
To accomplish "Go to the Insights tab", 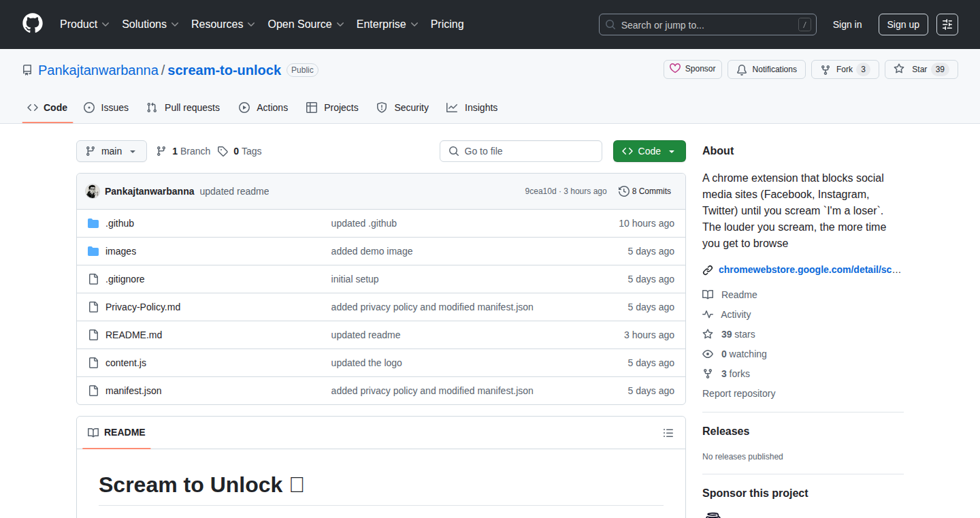I will (472, 108).
